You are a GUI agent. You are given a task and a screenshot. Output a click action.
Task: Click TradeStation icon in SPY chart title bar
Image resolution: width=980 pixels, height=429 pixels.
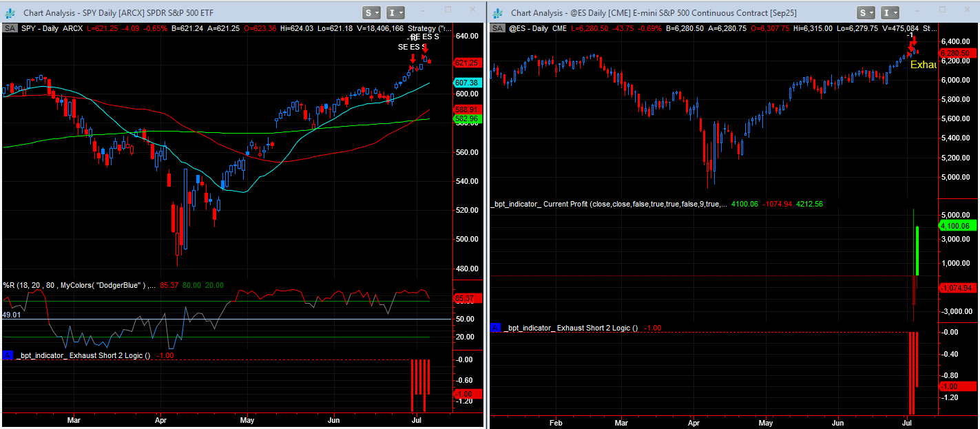(10, 12)
